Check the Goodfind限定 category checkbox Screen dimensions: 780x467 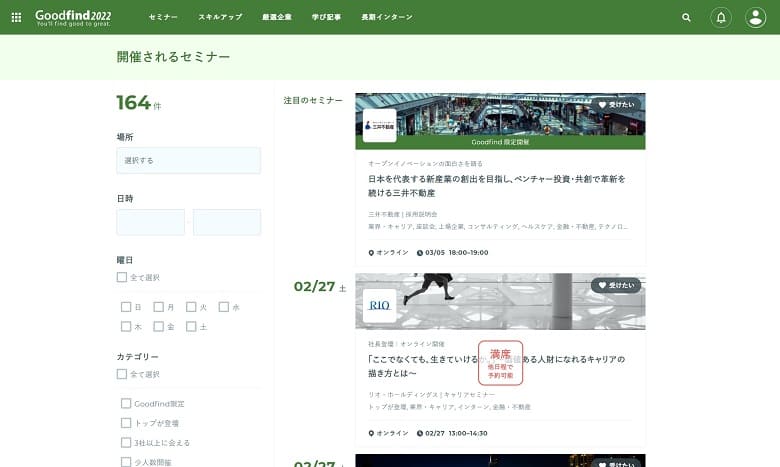click(x=126, y=403)
